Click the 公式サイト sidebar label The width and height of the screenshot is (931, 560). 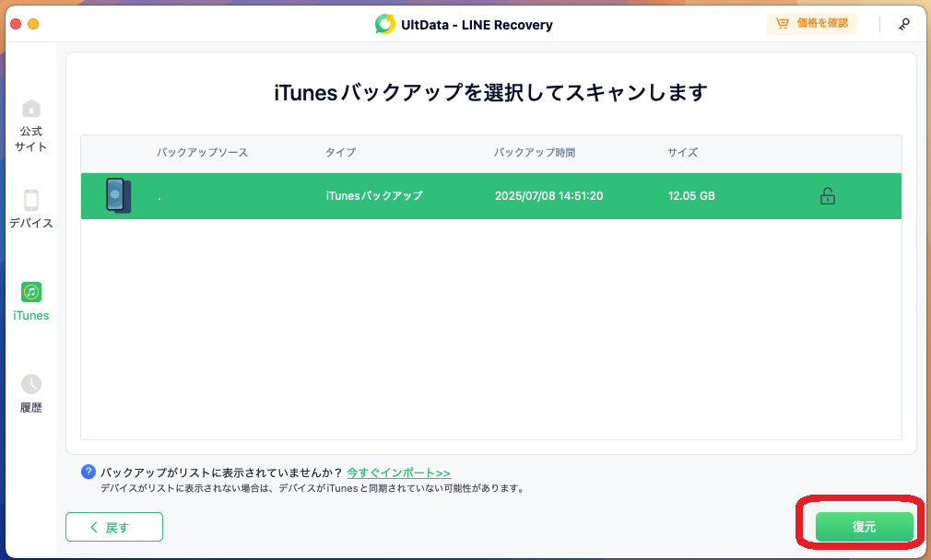point(30,139)
